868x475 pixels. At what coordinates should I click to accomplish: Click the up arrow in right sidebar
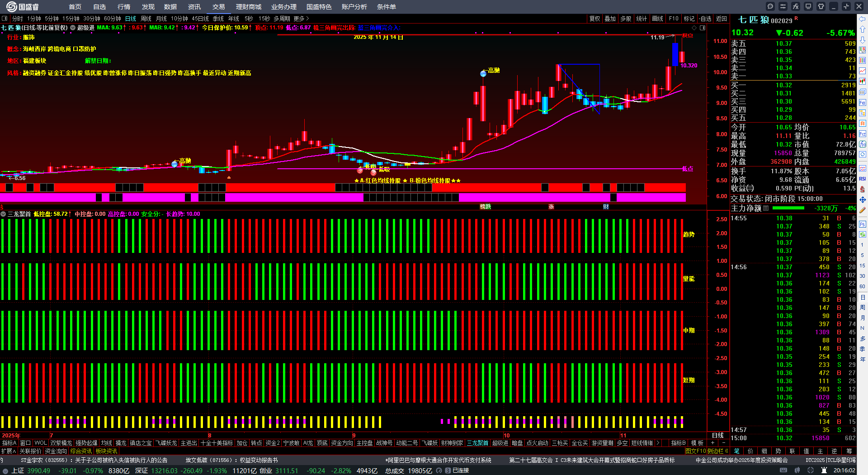(863, 29)
